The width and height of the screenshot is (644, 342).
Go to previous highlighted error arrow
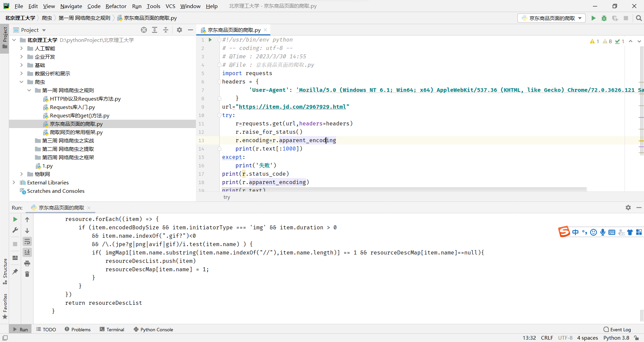click(631, 41)
